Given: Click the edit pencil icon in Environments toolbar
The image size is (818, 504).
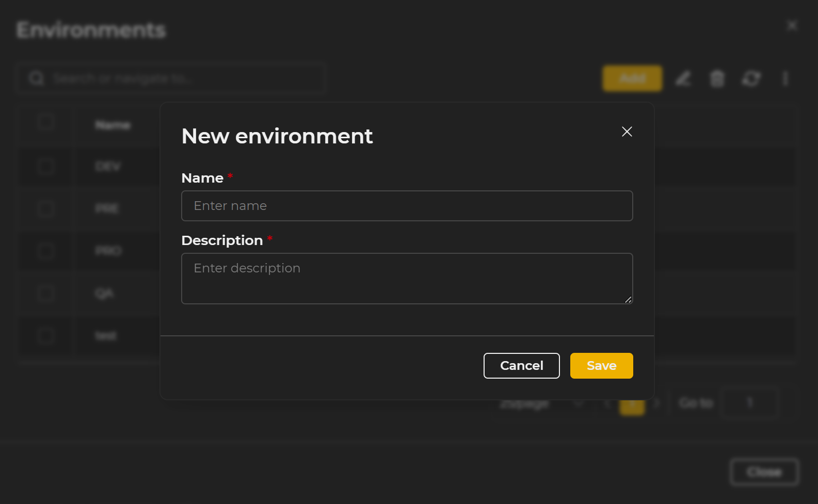Looking at the screenshot, I should (683, 78).
